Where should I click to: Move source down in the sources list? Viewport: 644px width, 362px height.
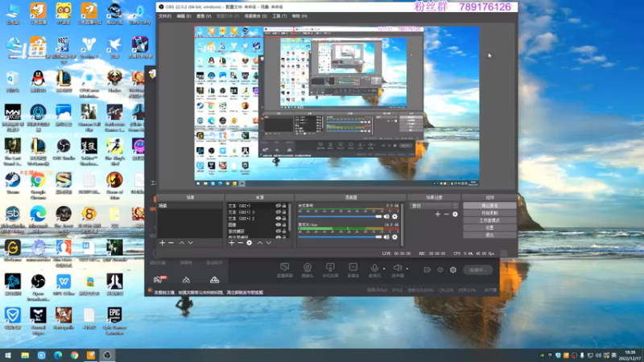click(x=268, y=243)
